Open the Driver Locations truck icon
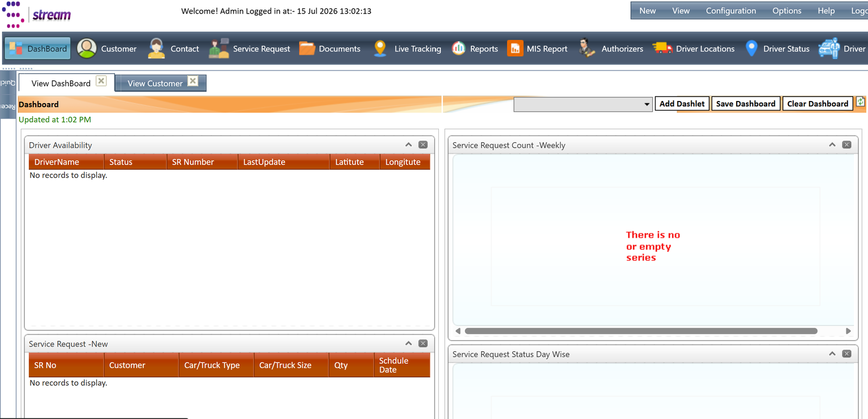 [x=662, y=48]
